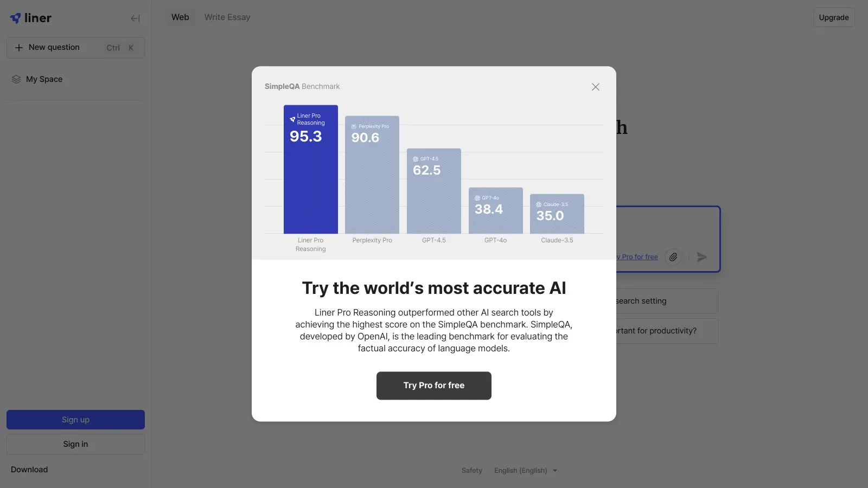868x488 pixels.
Task: Click the Upgrade button
Action: coord(833,17)
